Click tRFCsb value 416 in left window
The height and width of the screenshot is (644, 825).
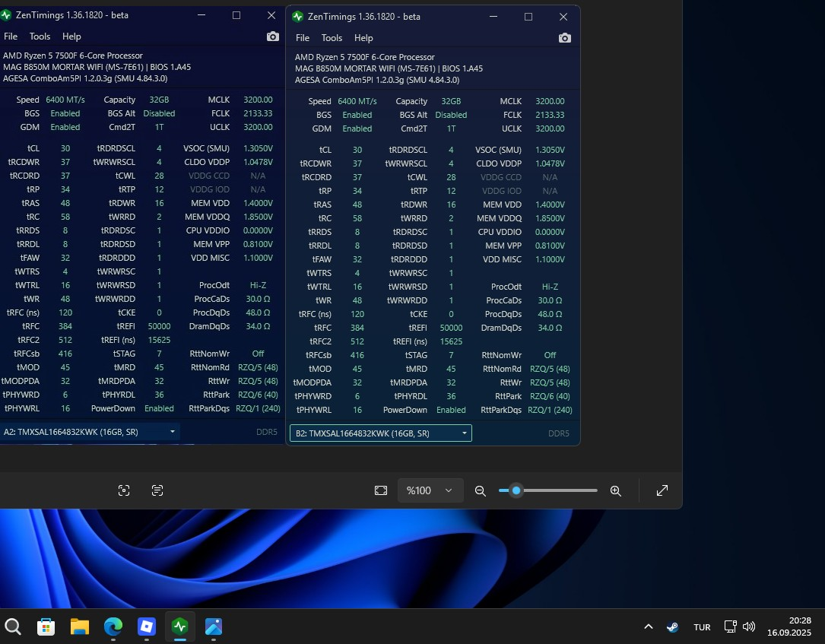point(65,354)
